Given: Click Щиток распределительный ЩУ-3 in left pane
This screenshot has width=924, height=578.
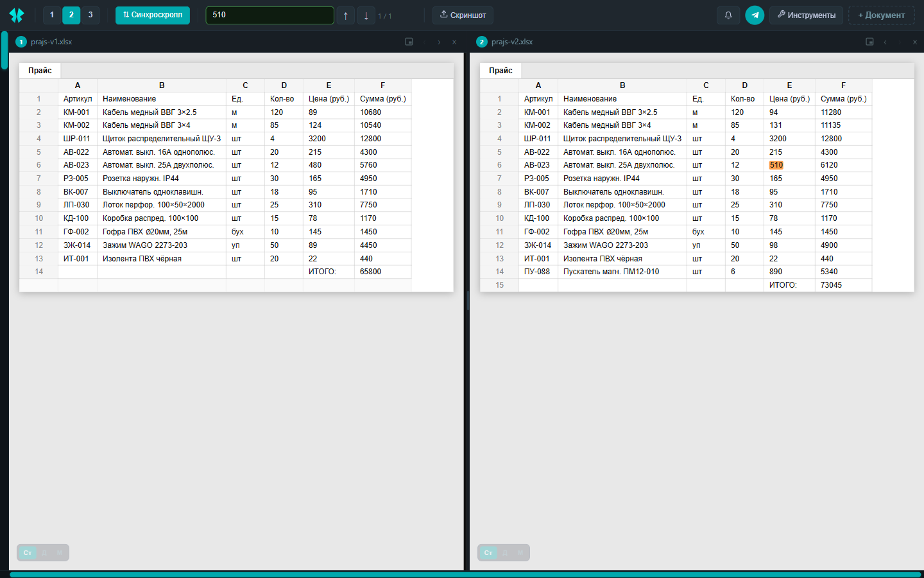Looking at the screenshot, I should point(162,139).
